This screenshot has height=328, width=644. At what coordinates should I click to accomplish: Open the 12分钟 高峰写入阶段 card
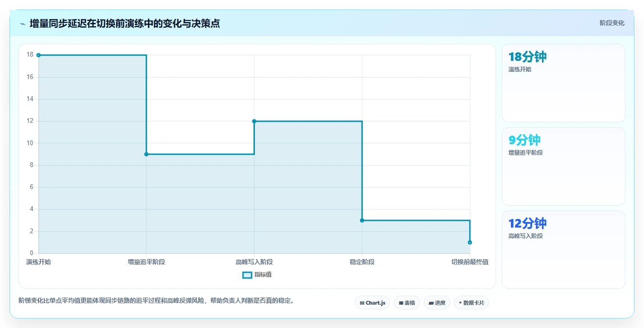(x=564, y=250)
